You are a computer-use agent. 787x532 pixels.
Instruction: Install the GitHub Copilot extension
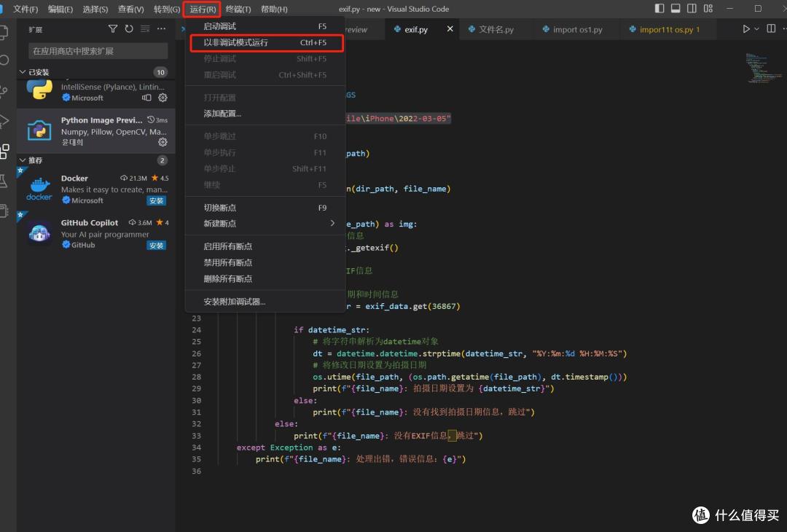(156, 246)
